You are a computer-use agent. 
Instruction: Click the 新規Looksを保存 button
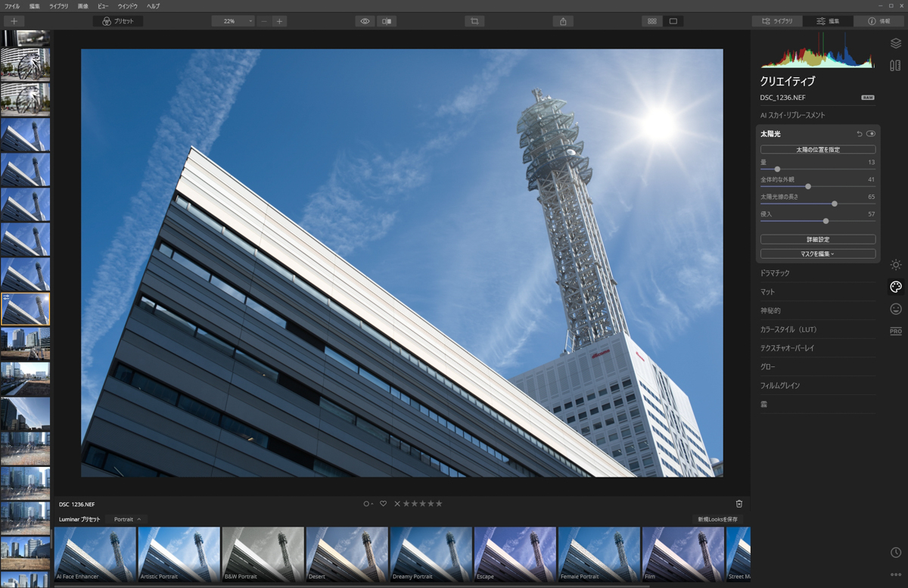pyautogui.click(x=717, y=520)
